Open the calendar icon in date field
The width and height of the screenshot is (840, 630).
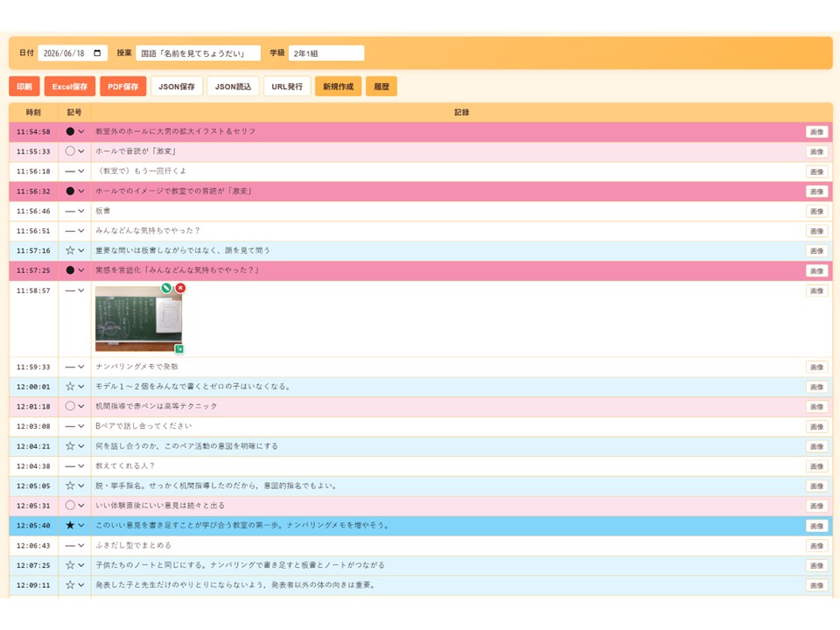pyautogui.click(x=97, y=53)
